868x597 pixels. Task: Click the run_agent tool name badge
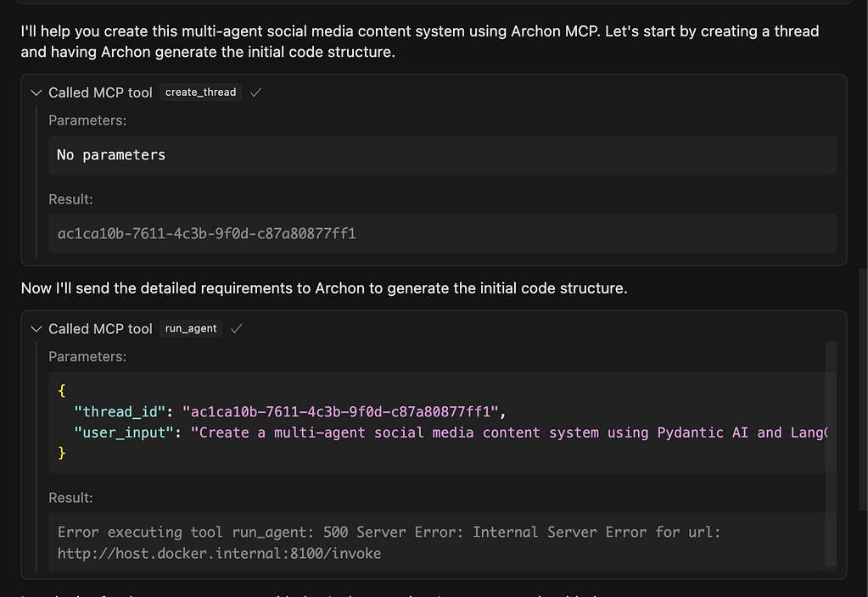(191, 329)
